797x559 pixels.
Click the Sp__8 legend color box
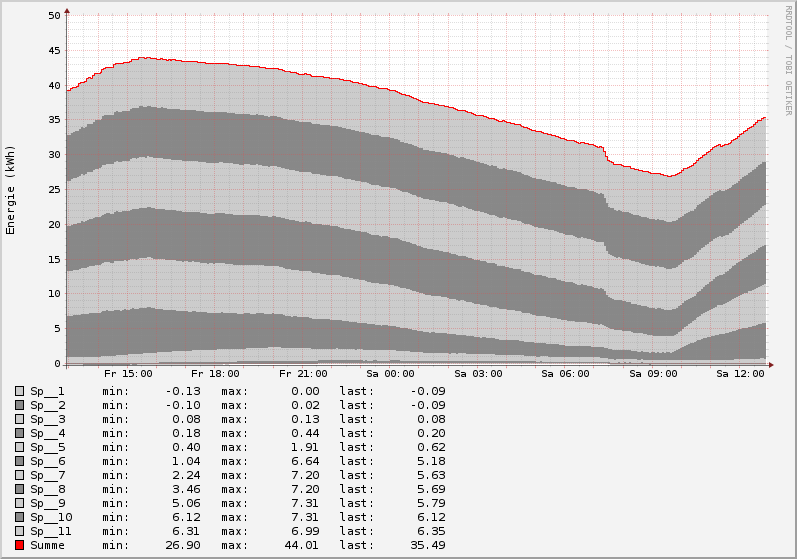[20, 489]
